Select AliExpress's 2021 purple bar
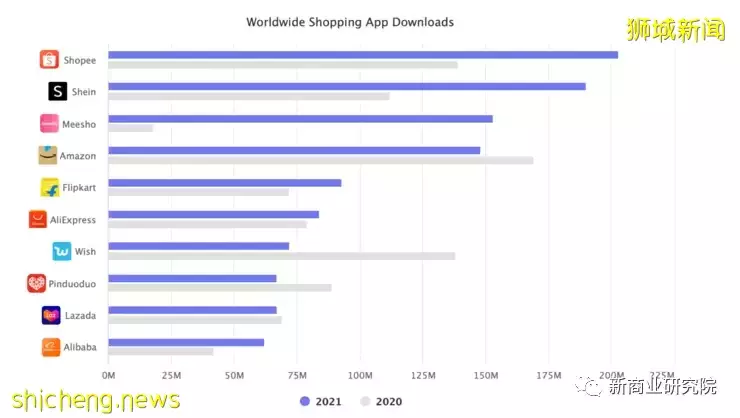 coord(213,215)
